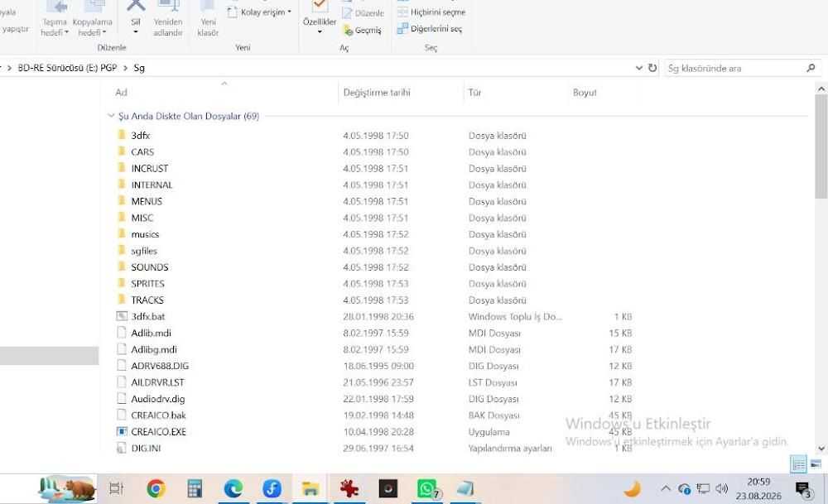
Task: Switch to the large icons view layout
Action: click(x=816, y=464)
